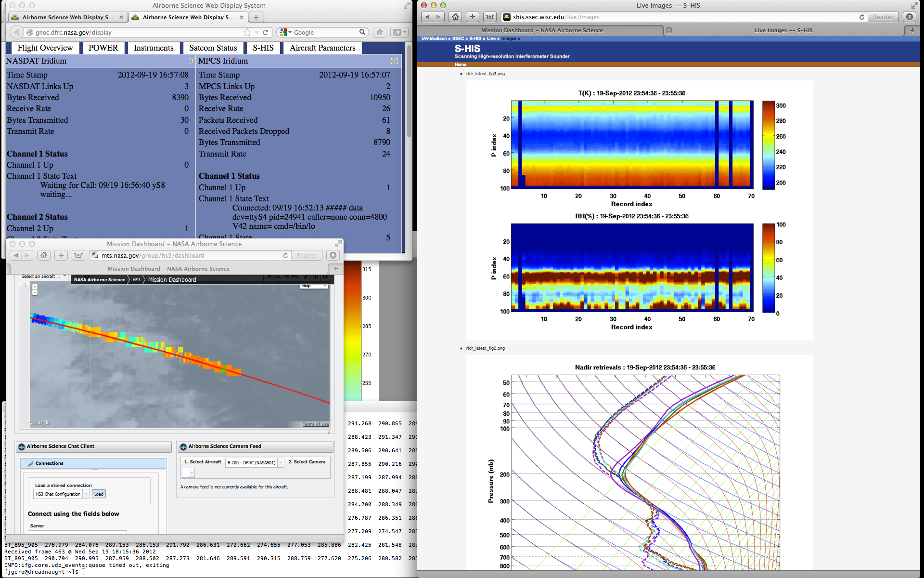
Task: Click Firefox home button
Action: click(380, 32)
